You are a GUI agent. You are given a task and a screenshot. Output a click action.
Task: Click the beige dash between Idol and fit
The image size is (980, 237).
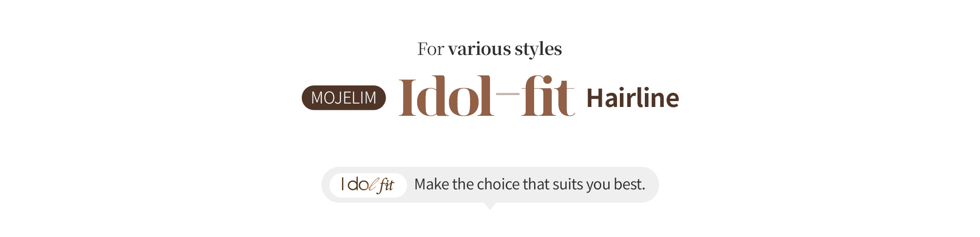(508, 93)
